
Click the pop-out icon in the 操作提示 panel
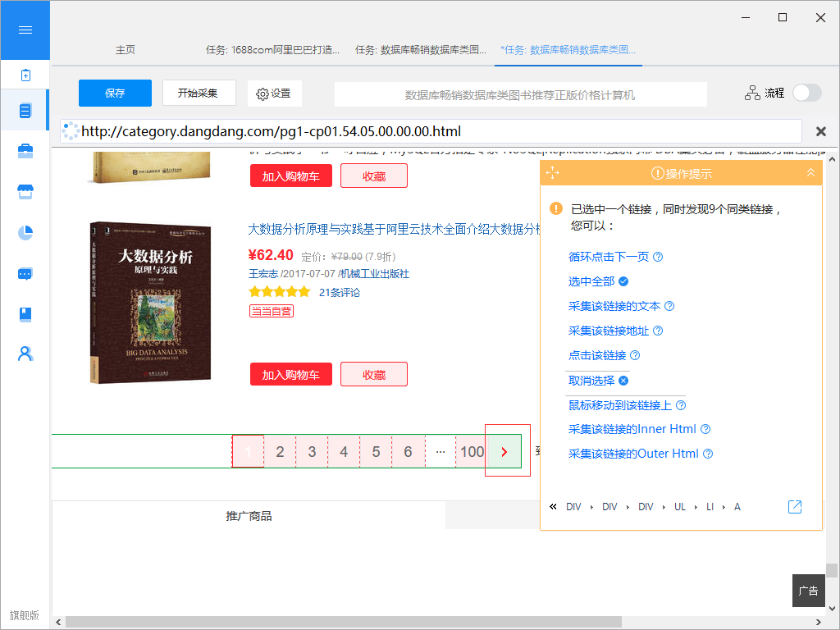(795, 507)
